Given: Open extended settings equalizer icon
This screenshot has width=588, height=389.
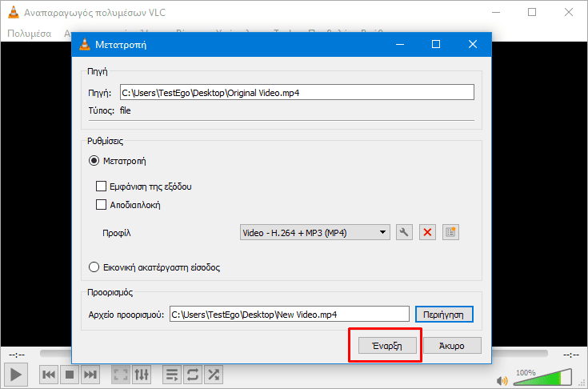Looking at the screenshot, I should 142,375.
